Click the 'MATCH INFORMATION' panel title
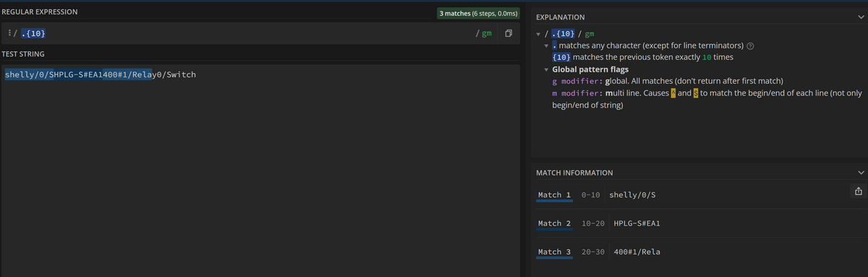The image size is (868, 277). pyautogui.click(x=574, y=173)
